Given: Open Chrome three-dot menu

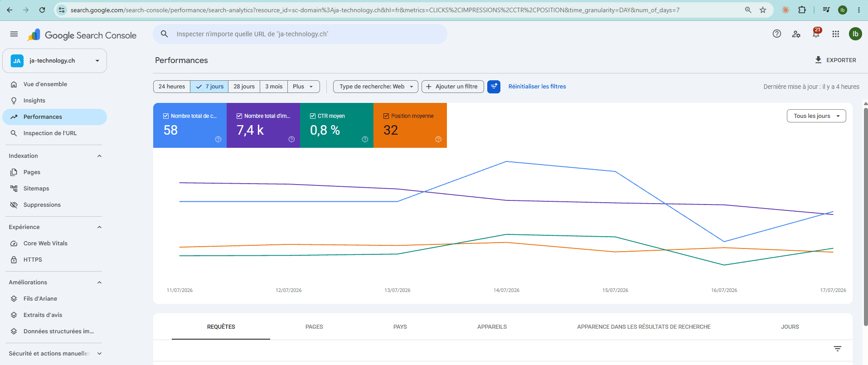Looking at the screenshot, I should pyautogui.click(x=859, y=10).
